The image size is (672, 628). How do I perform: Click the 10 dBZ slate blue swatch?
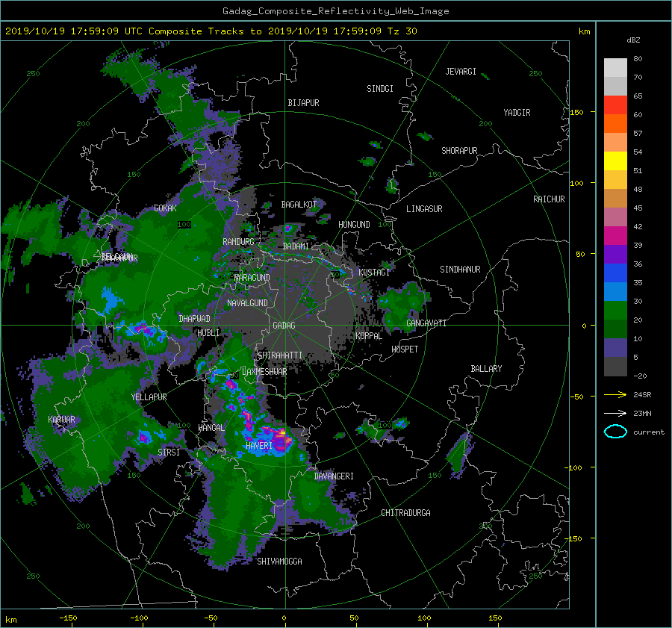[615, 348]
